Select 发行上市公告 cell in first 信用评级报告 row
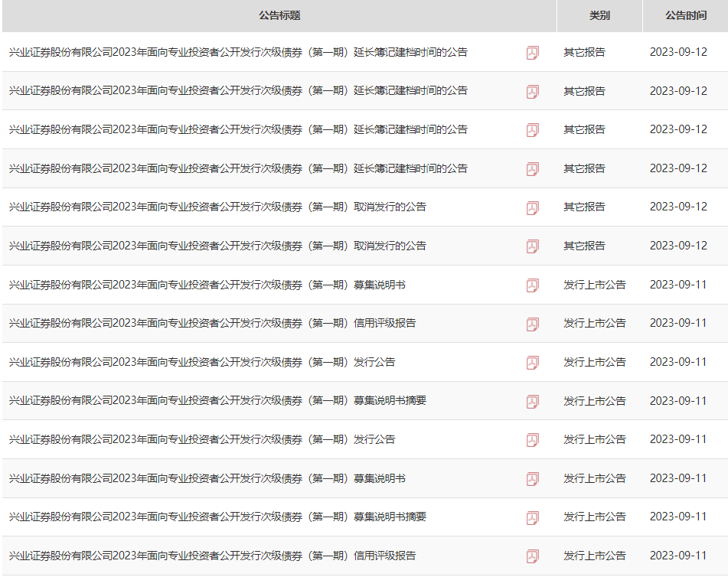Screen dimensions: 728x577 (595, 323)
